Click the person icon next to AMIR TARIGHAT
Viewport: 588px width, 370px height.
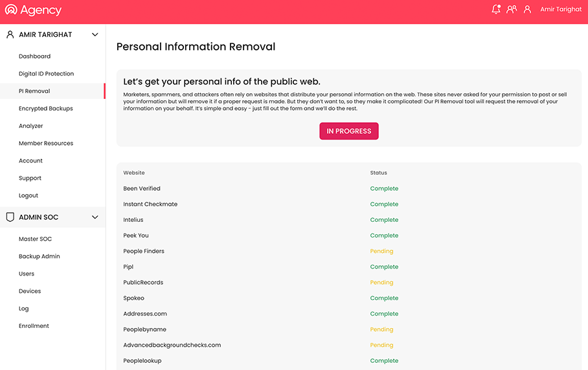[x=10, y=35]
